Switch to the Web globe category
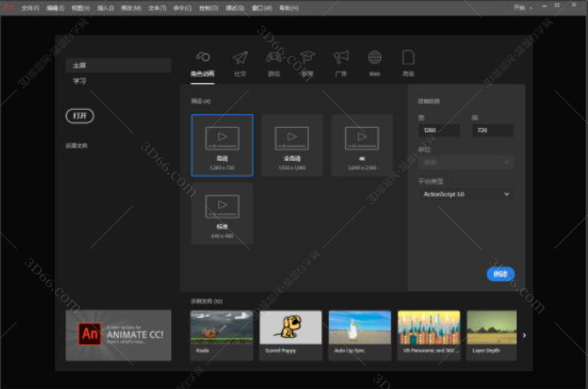The height and width of the screenshot is (389, 588). pyautogui.click(x=374, y=58)
